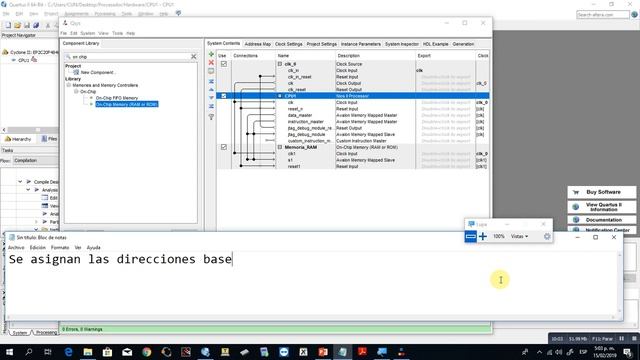Click the Buy Software button in Quartus
Viewport: 640px width, 360px height.
pyautogui.click(x=602, y=192)
